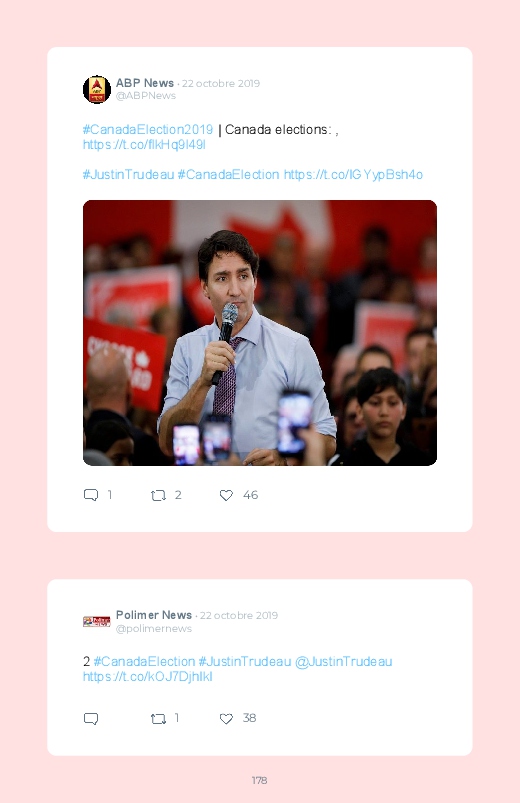Click the @ABPNews handle
Screen dimensions: 520x803
[x=145, y=96]
